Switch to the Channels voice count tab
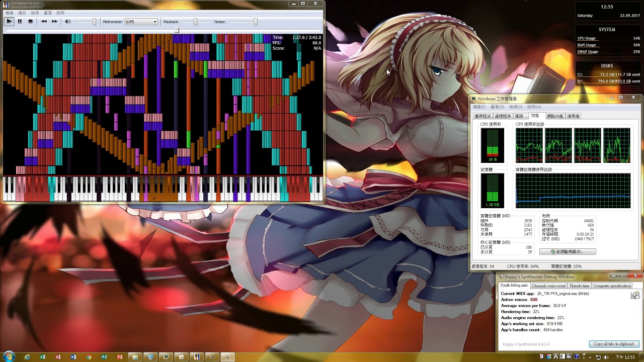644x362 pixels. click(x=548, y=286)
